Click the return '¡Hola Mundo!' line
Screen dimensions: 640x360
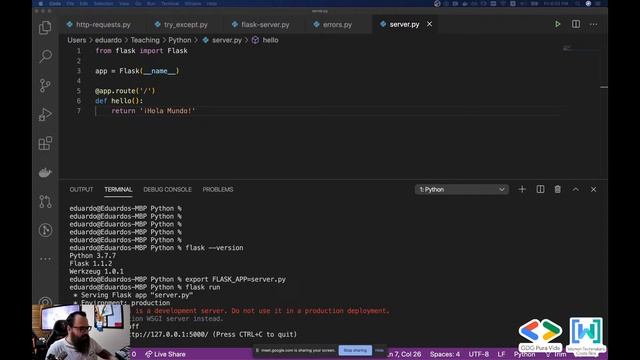coord(153,111)
